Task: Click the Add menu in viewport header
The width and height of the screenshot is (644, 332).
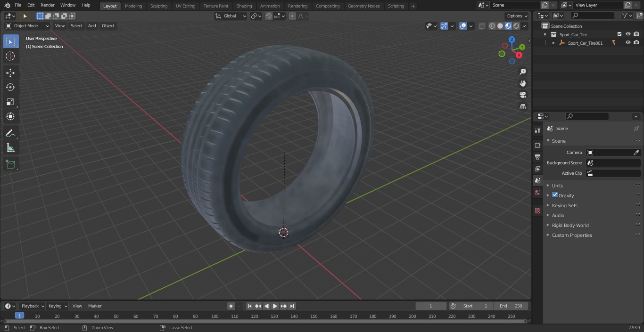Action: 92,26
